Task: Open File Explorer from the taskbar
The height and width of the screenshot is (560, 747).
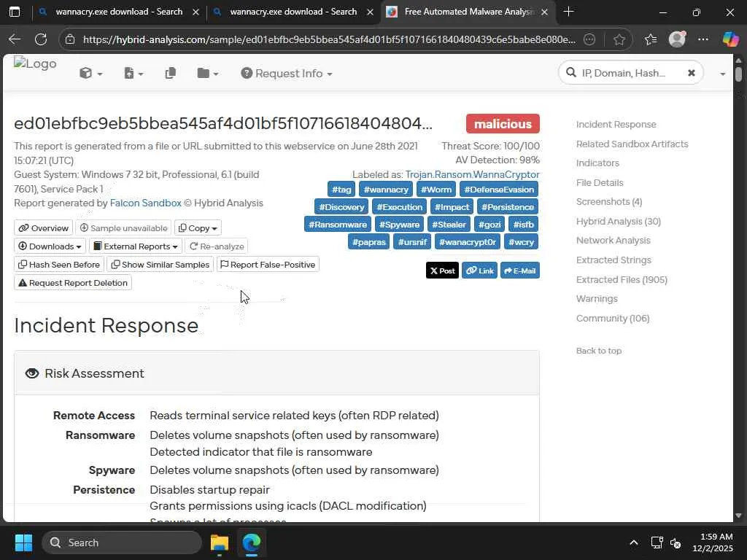Action: (220, 542)
